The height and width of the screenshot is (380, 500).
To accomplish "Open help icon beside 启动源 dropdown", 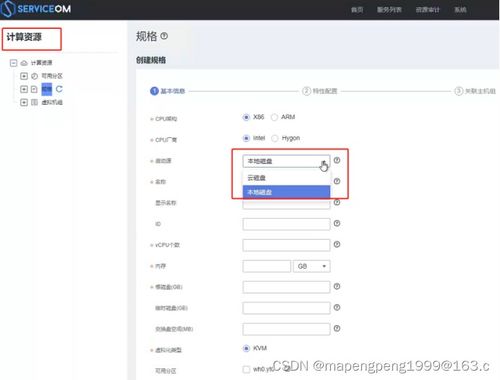I will point(337,160).
